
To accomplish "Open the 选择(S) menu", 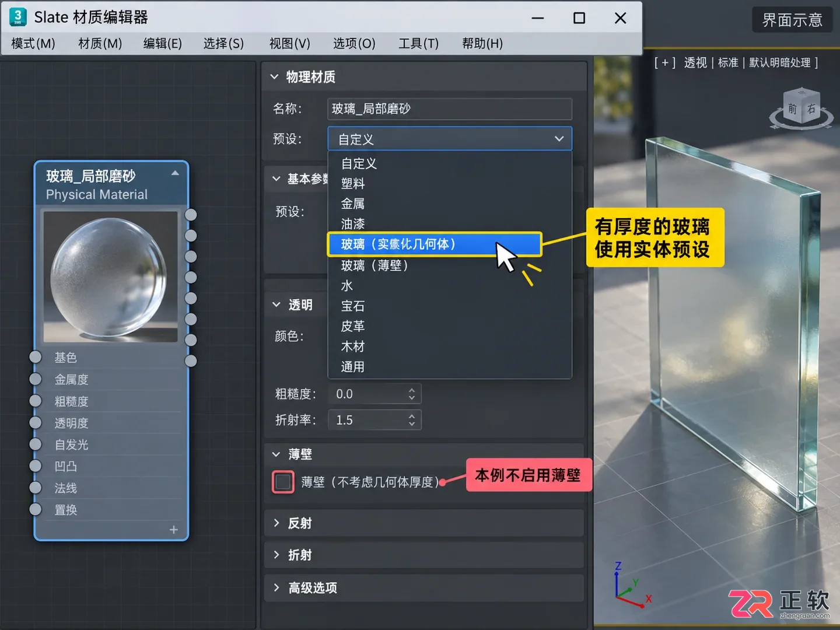I will [223, 44].
